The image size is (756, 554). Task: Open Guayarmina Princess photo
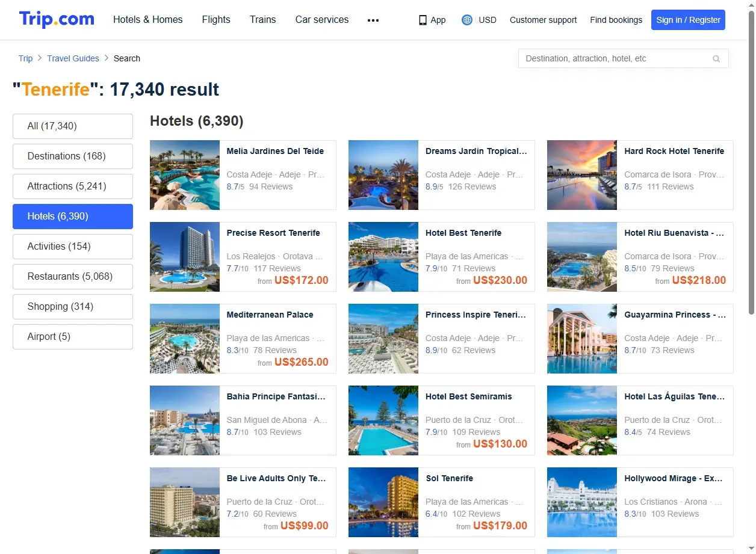click(x=582, y=339)
